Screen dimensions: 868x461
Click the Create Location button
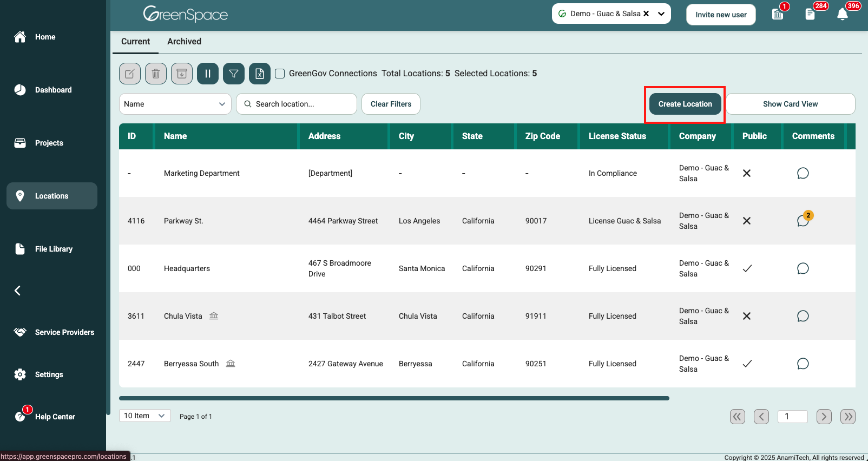pos(685,104)
